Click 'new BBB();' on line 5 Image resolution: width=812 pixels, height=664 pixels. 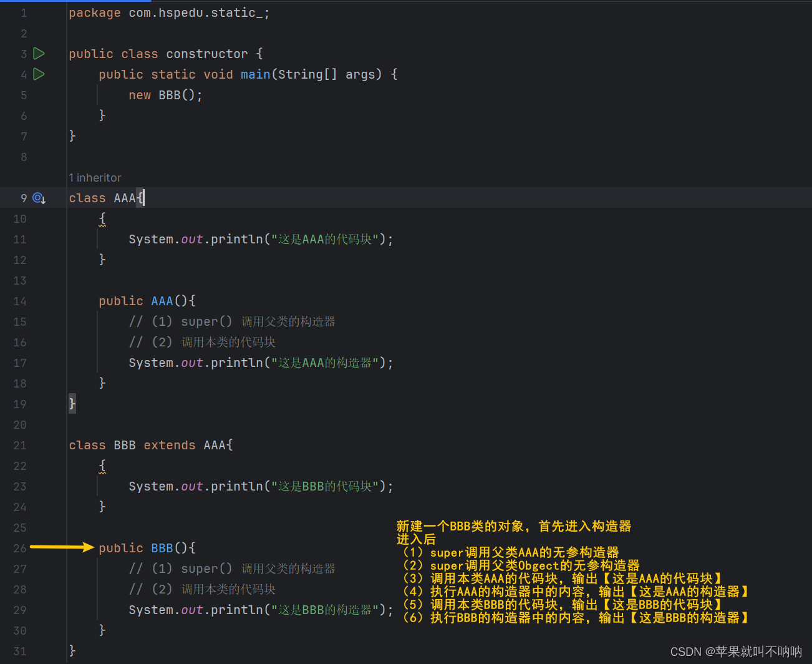(165, 95)
